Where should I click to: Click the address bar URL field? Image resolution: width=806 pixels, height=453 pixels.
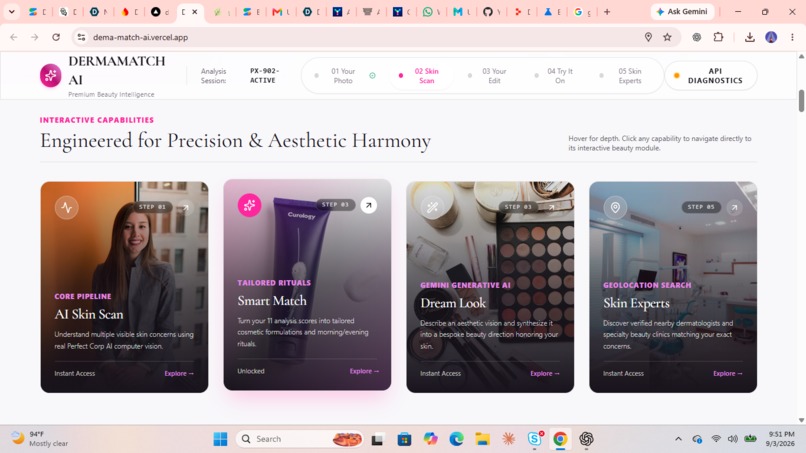tap(360, 37)
